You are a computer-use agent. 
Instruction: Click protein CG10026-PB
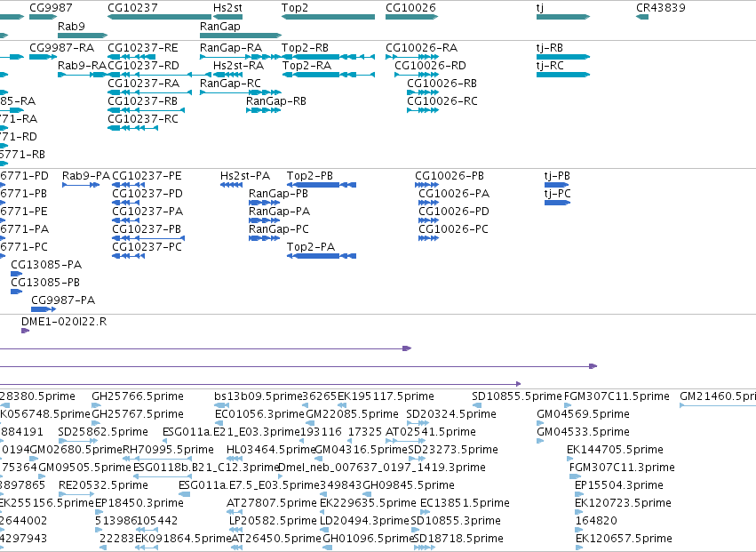pyautogui.click(x=450, y=176)
